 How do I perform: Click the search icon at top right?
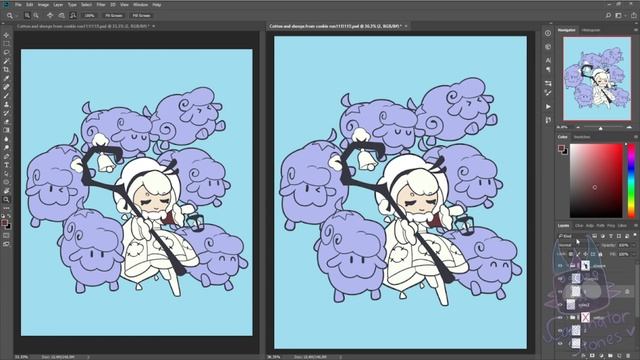[608, 16]
